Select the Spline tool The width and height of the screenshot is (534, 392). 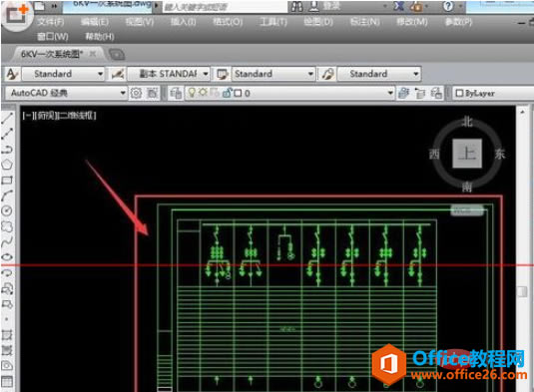[7, 242]
